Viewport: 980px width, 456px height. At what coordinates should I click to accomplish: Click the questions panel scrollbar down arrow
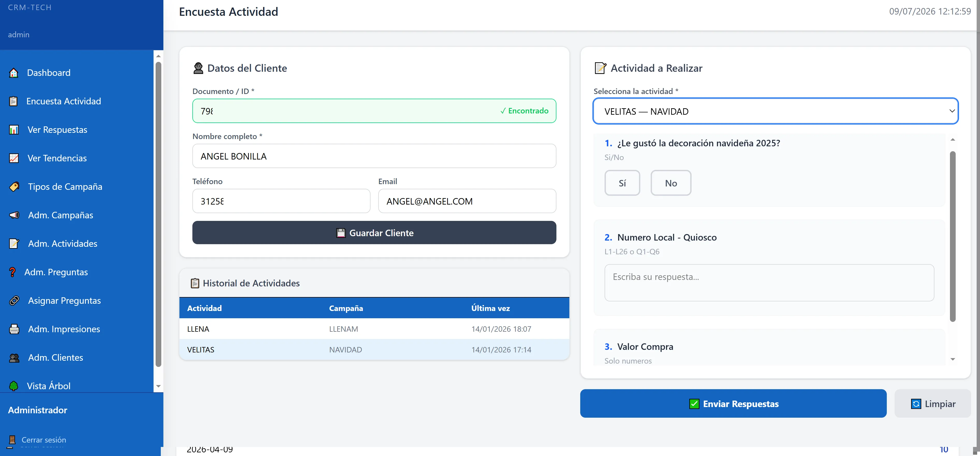[953, 359]
